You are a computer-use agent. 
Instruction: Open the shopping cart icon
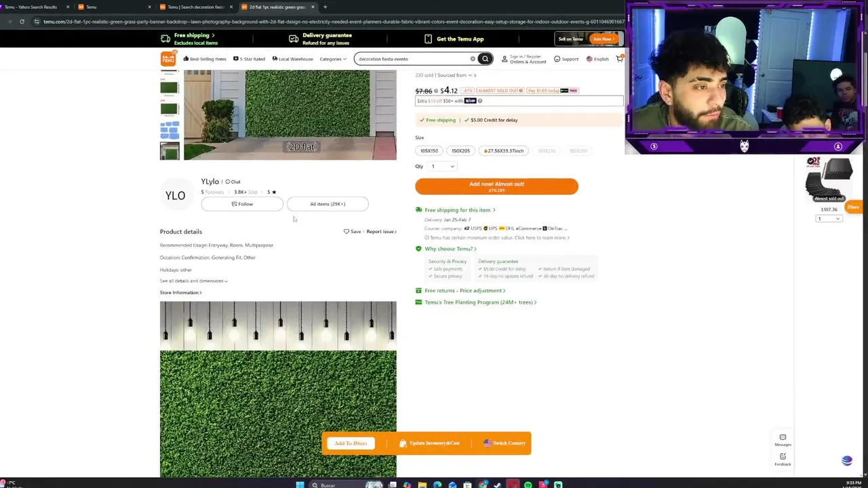pyautogui.click(x=619, y=59)
